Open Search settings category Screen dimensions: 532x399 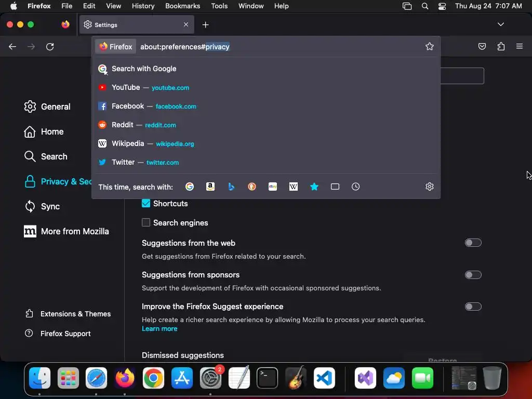pos(46,156)
